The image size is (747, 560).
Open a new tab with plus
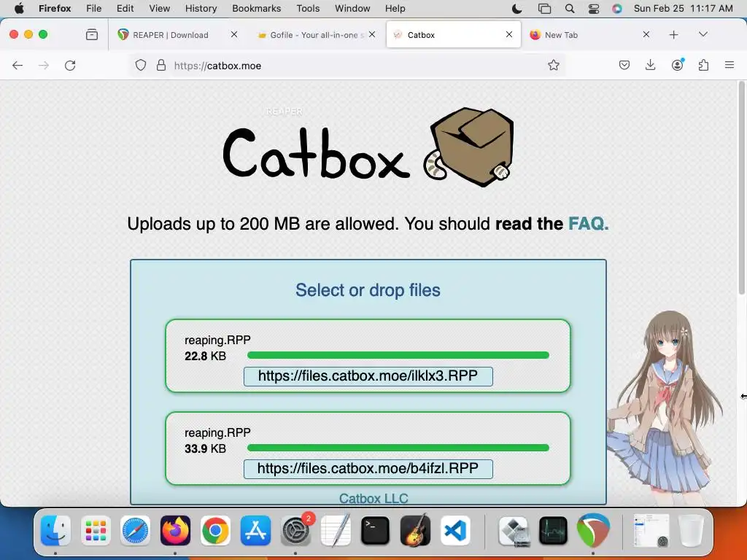click(673, 35)
